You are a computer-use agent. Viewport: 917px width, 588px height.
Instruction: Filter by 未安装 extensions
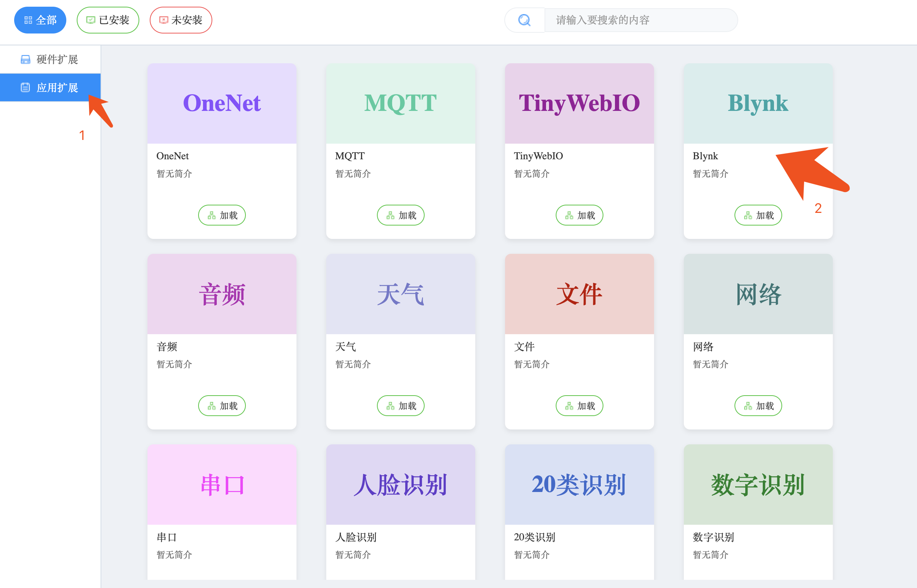(181, 20)
